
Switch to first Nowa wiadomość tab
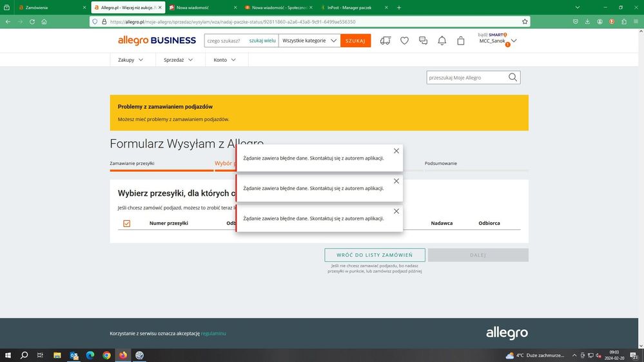point(204,7)
